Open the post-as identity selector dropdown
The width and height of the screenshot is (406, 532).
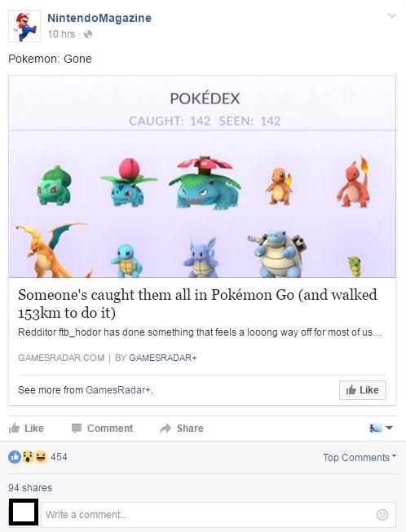(381, 429)
